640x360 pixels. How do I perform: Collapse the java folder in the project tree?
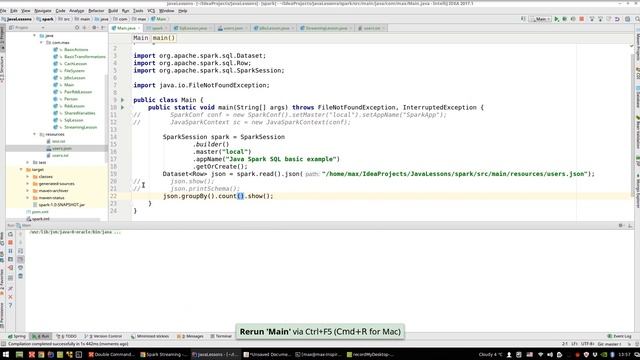point(35,36)
